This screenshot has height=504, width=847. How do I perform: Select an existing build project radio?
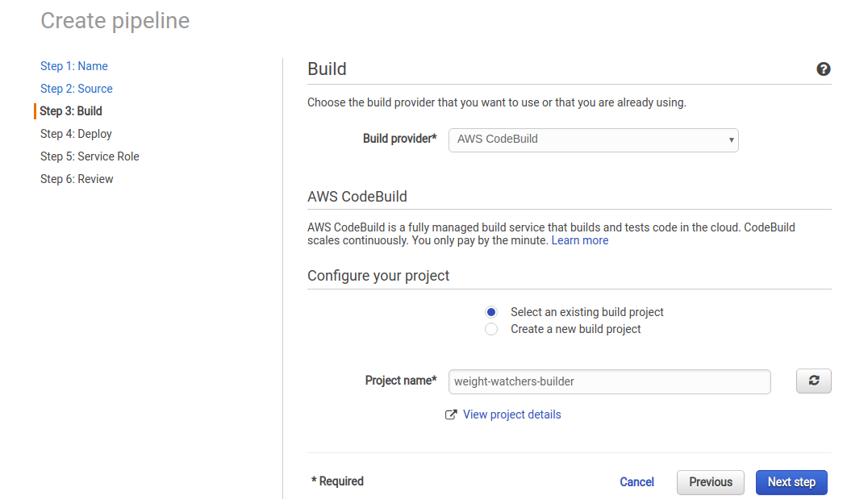point(491,312)
